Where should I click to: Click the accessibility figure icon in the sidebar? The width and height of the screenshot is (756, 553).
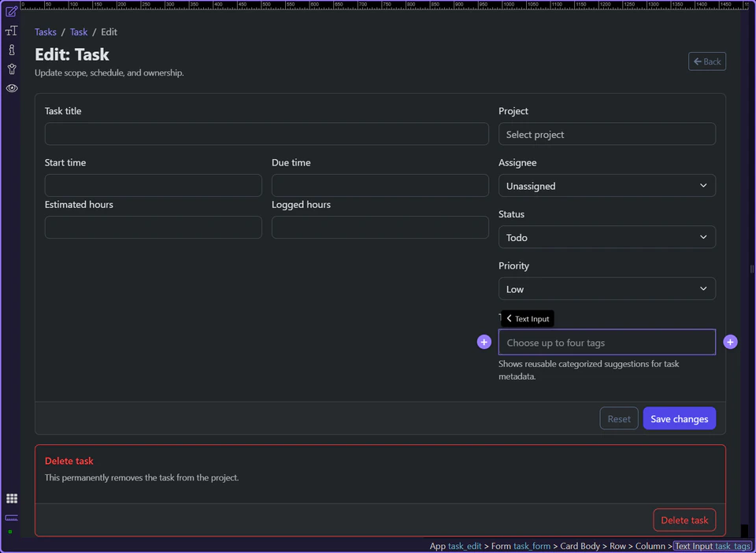pyautogui.click(x=10, y=69)
